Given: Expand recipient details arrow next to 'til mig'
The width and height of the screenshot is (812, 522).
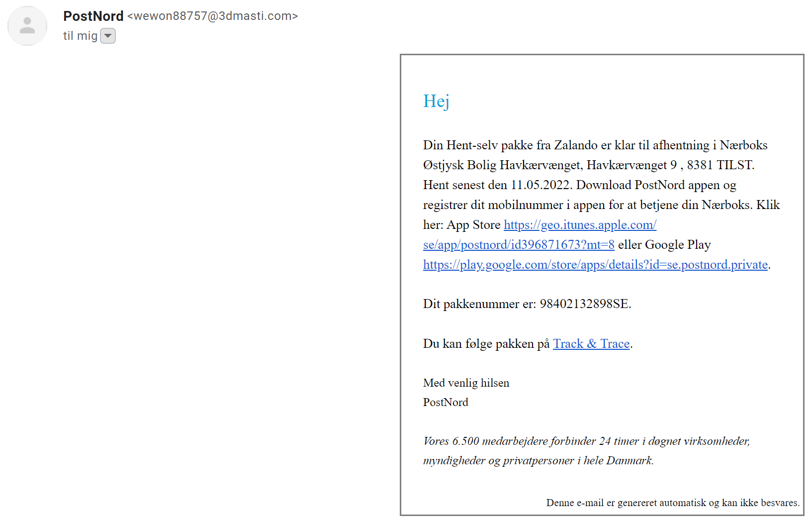Looking at the screenshot, I should (108, 36).
